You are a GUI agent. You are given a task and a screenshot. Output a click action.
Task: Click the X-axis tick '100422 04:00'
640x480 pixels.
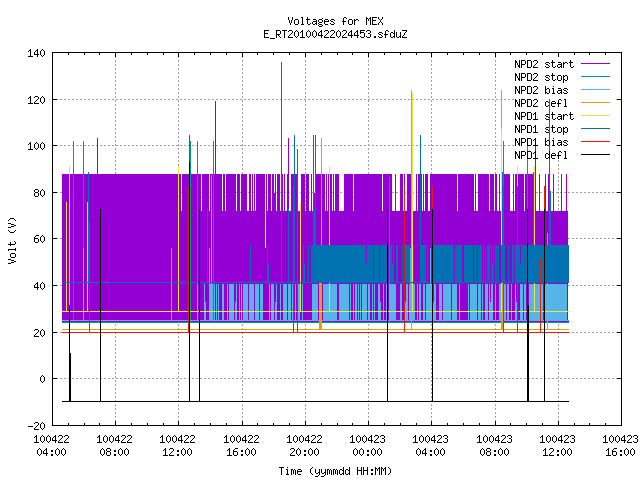[x=51, y=446]
